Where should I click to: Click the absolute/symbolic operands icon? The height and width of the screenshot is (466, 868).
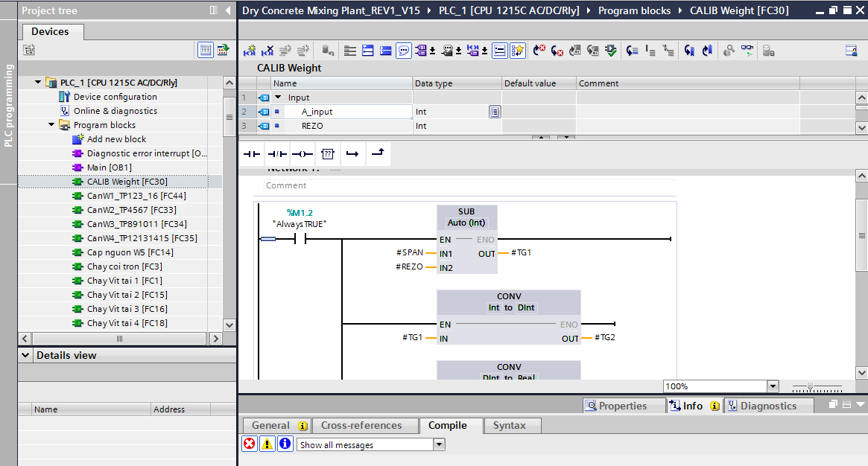tap(421, 51)
